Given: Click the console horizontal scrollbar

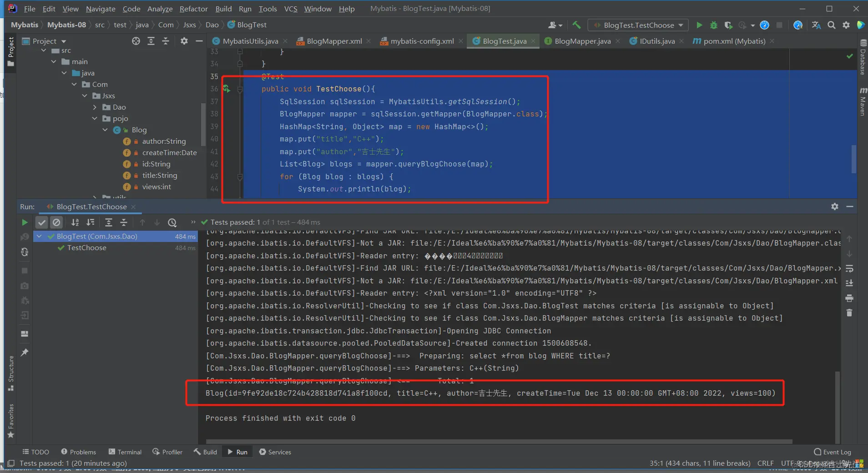Looking at the screenshot, I should click(x=499, y=442).
